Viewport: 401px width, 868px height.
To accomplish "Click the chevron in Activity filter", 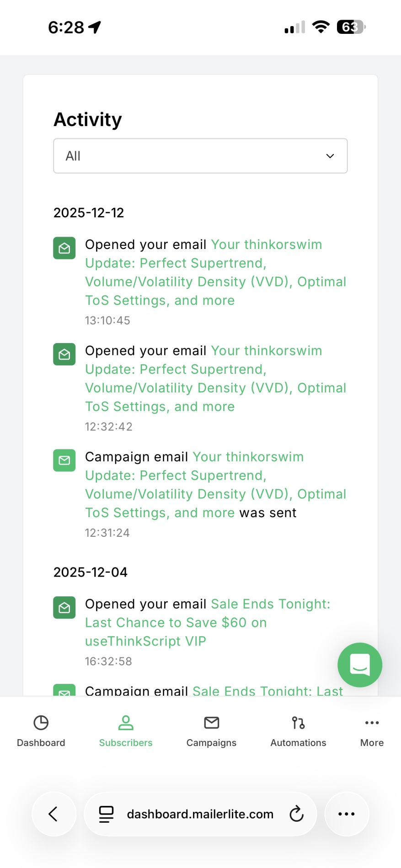I will coord(330,156).
